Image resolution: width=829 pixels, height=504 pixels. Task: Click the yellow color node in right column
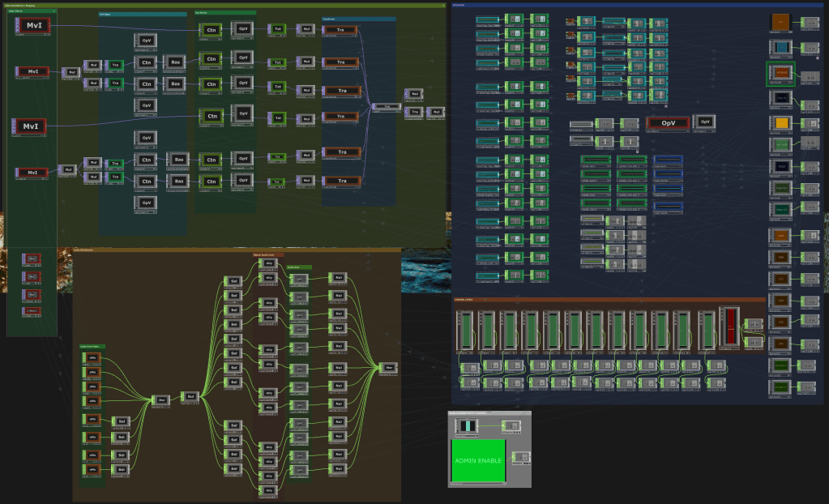781,123
